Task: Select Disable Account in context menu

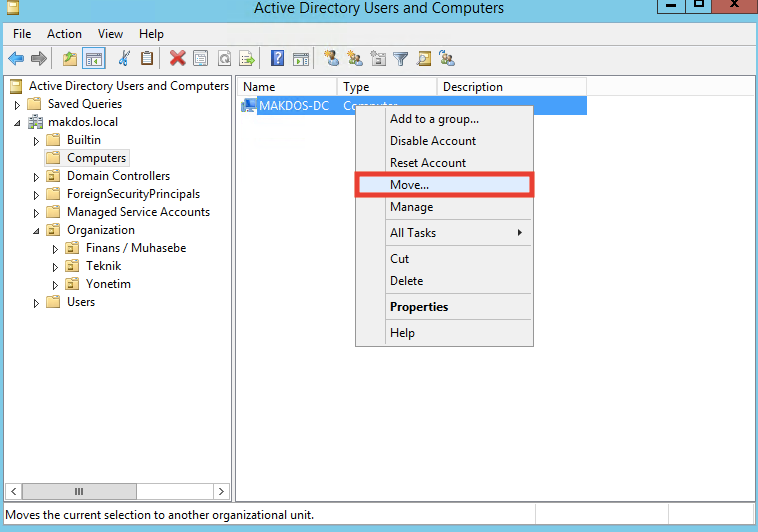Action: 444,141
